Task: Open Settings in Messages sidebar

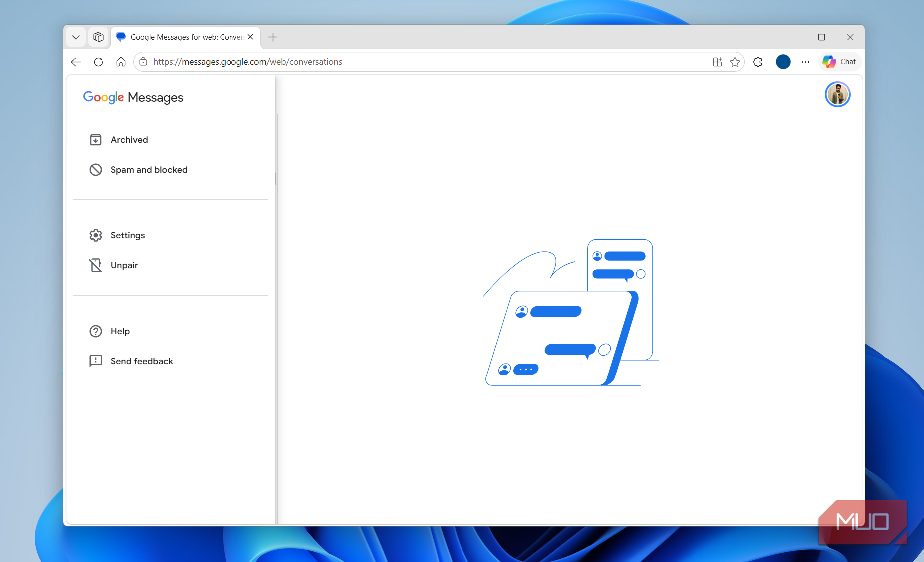Action: point(171,235)
